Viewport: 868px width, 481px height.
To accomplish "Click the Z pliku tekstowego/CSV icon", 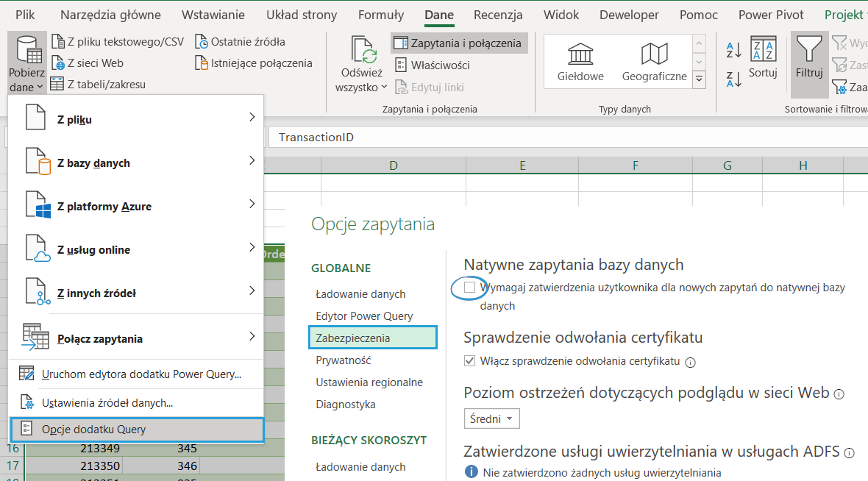I will tap(57, 42).
